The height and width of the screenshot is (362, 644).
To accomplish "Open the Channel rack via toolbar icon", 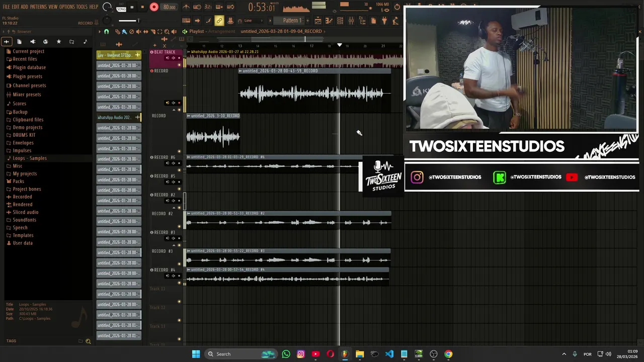I will (340, 21).
